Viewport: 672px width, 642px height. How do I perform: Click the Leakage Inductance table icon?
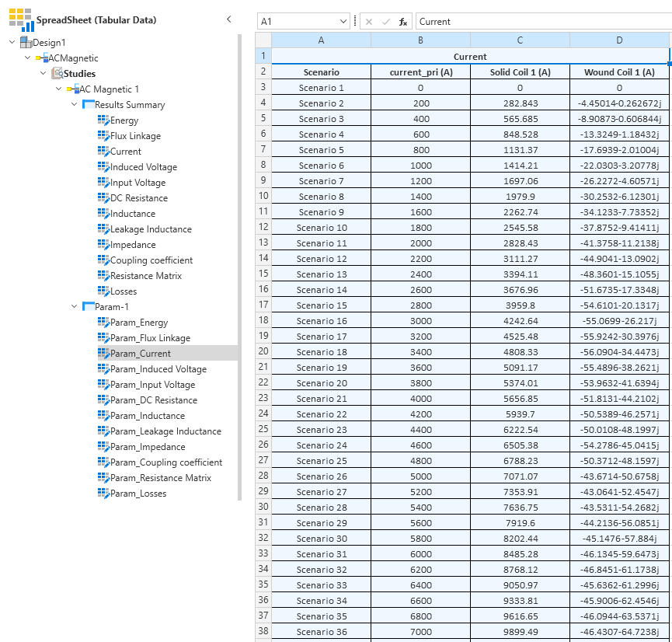(x=104, y=229)
